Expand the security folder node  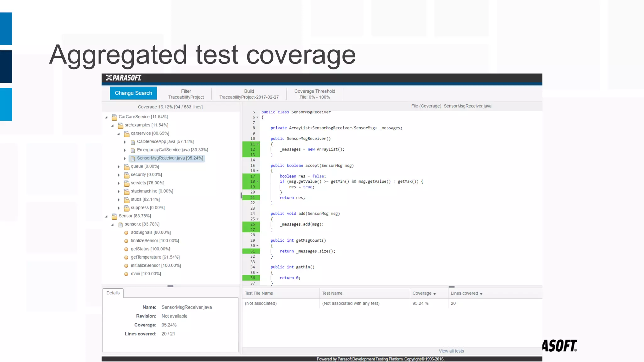click(x=119, y=175)
